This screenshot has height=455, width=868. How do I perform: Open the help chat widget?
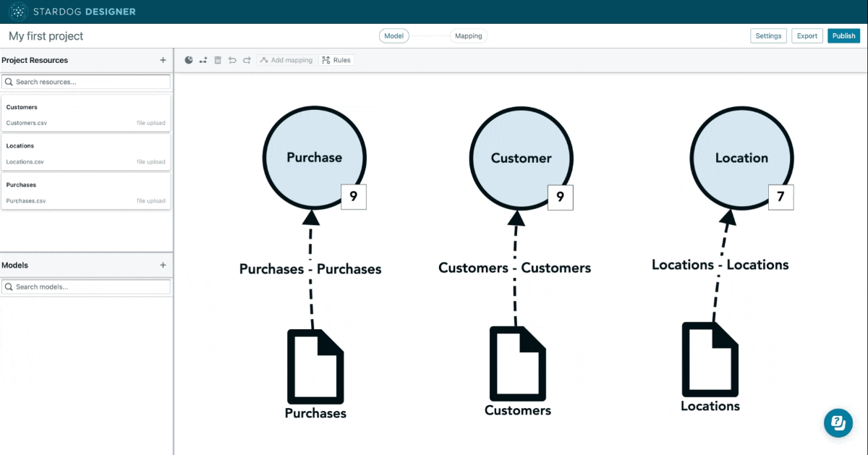[838, 422]
